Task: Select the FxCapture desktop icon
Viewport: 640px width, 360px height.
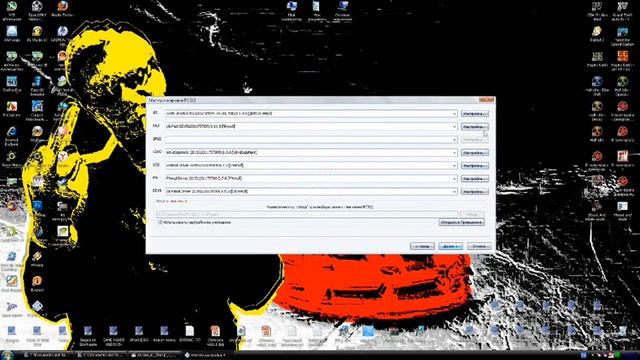Action: (x=11, y=110)
